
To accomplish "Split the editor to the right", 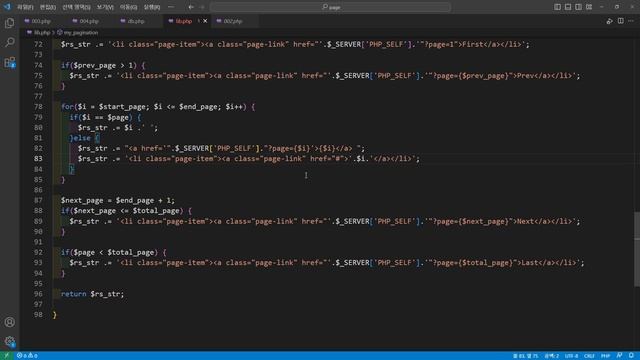I will tap(620, 21).
